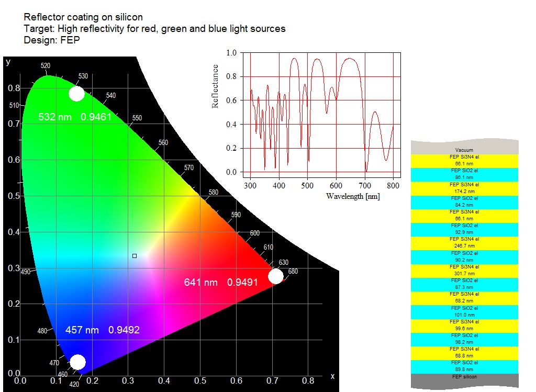
Task: Select the SiO2 layer with 101.0 nm thickness
Action: (464, 312)
